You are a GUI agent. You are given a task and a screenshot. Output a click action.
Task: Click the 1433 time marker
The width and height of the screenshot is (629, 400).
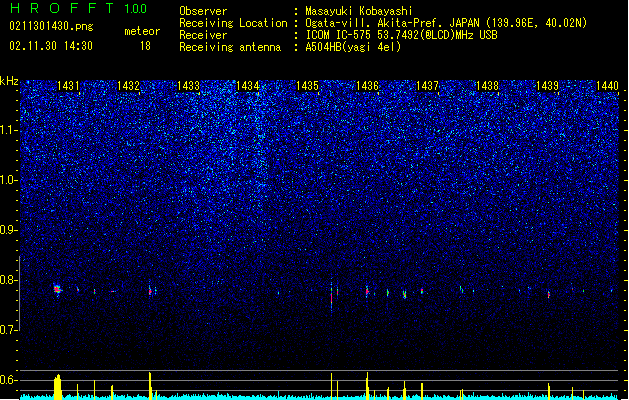click(x=189, y=85)
